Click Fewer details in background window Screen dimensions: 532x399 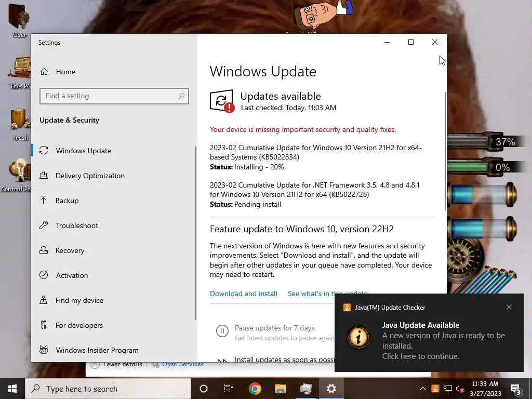(x=123, y=364)
